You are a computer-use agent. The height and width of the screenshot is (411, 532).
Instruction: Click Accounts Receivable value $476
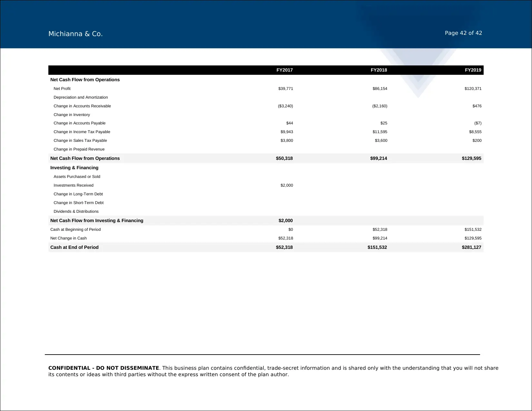pyautogui.click(x=477, y=106)
